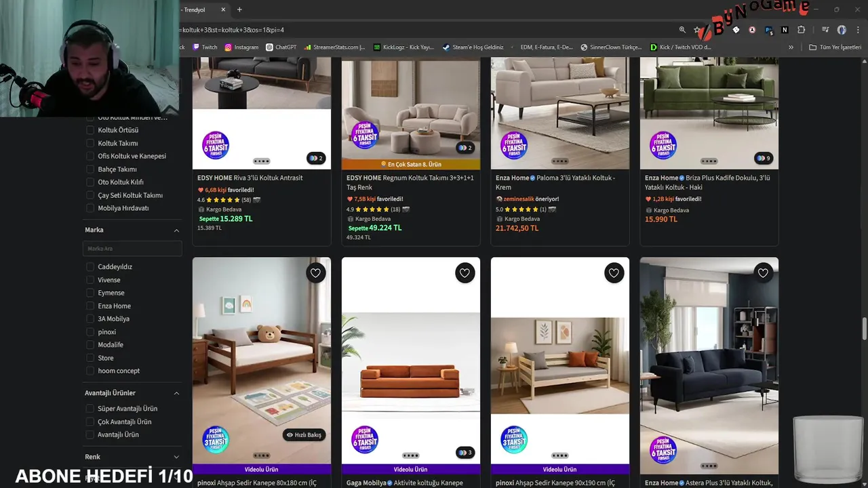Tick the Çok Avantajlı Ürün checkbox

click(x=90, y=422)
